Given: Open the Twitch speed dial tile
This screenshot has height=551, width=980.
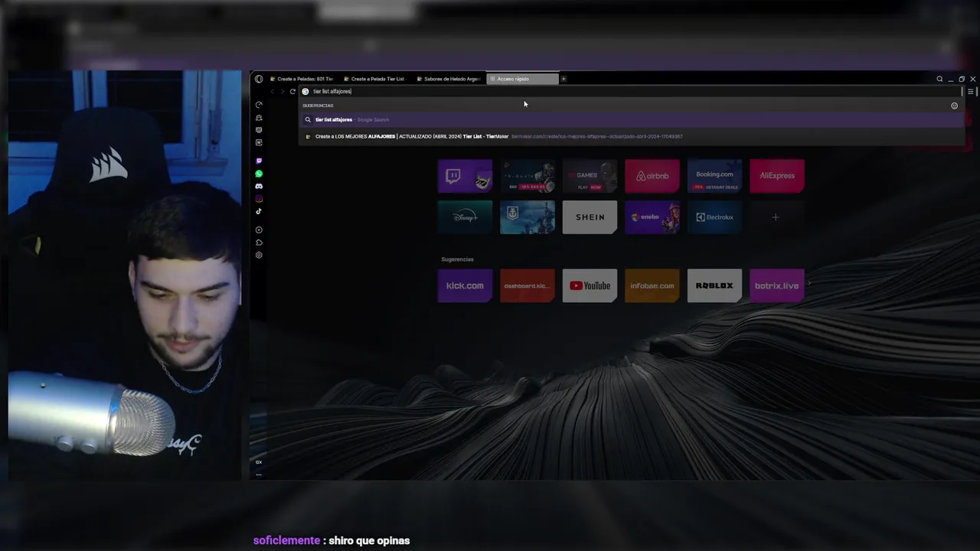Looking at the screenshot, I should pyautogui.click(x=465, y=175).
